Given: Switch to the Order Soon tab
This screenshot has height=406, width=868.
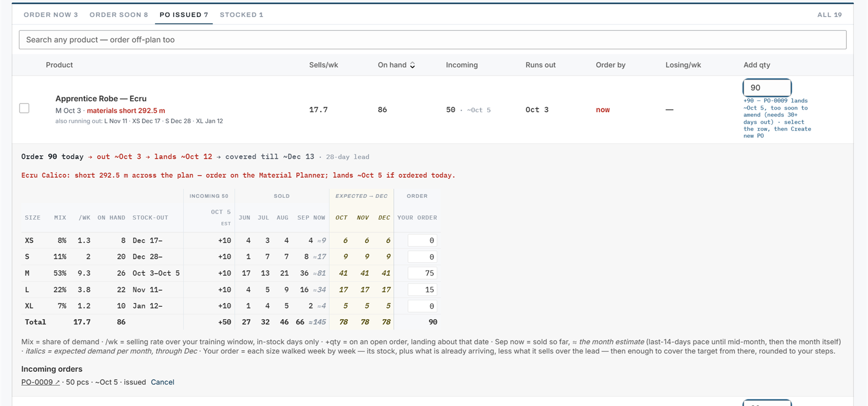Looking at the screenshot, I should point(118,15).
